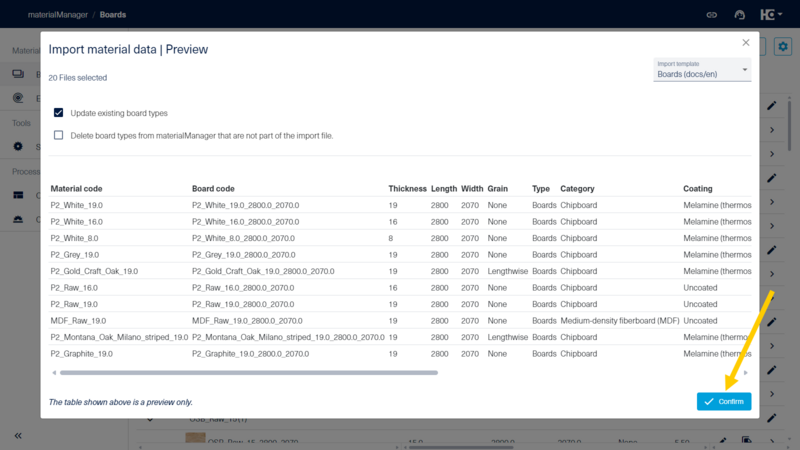Collapse sidebar with double chevron icon

coord(18,436)
